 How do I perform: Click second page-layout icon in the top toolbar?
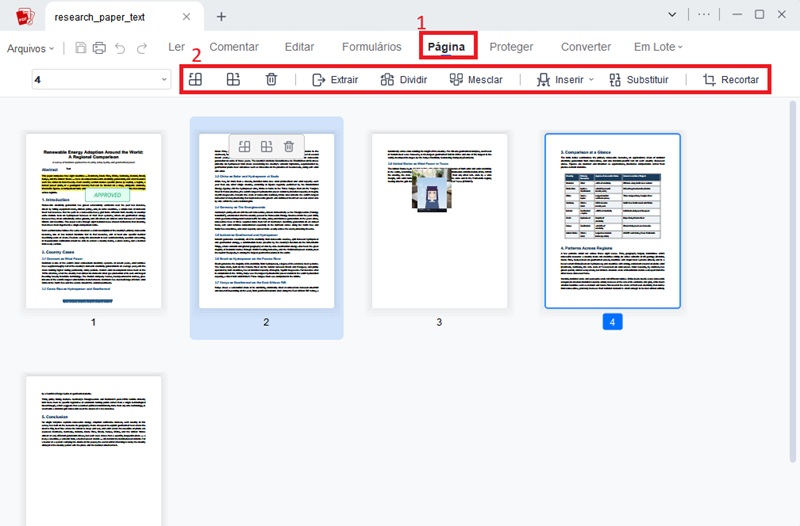click(233, 79)
